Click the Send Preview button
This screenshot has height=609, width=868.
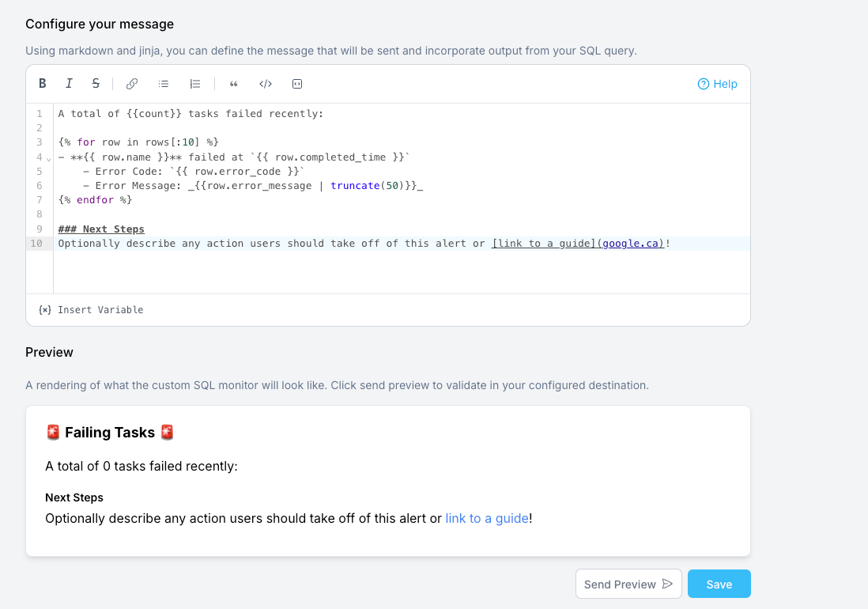(628, 584)
